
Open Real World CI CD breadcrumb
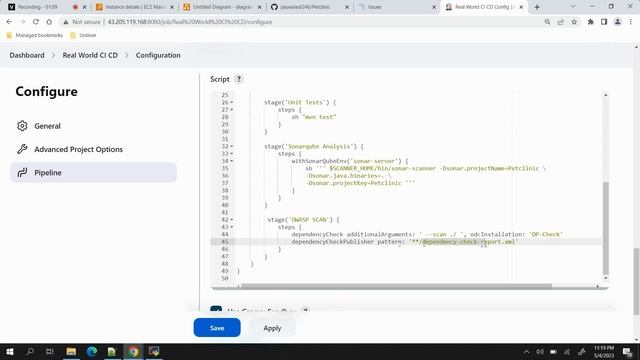(x=90, y=55)
